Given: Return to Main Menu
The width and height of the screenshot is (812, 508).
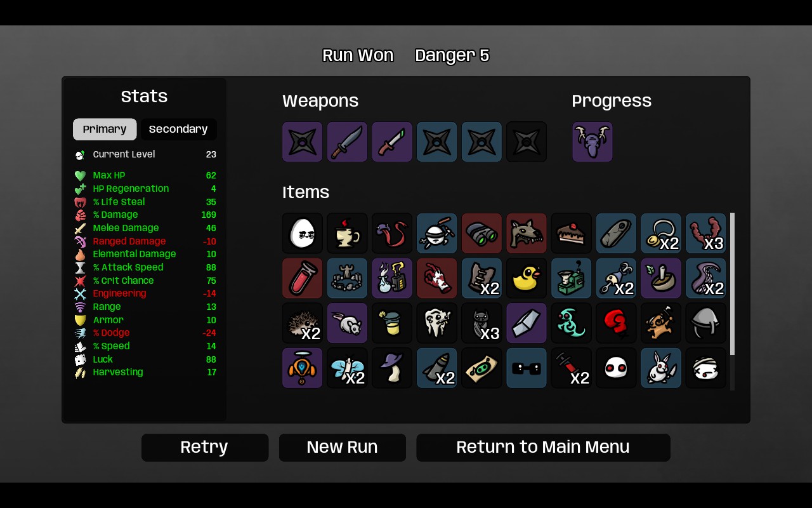Looking at the screenshot, I should coord(543,447).
